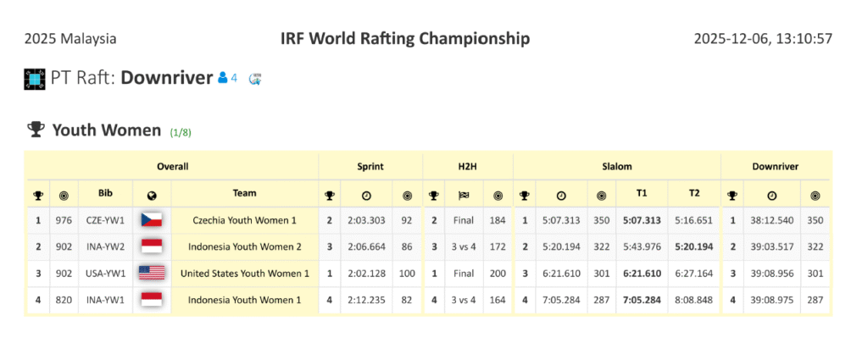868x343 pixels.
Task: Click the Sprint column group header
Action: click(x=370, y=167)
